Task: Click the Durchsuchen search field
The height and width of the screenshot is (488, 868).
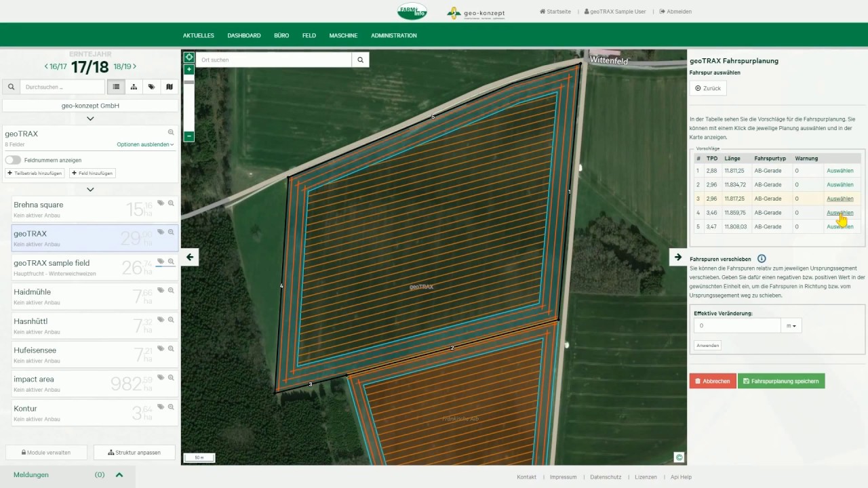Action: 62,87
